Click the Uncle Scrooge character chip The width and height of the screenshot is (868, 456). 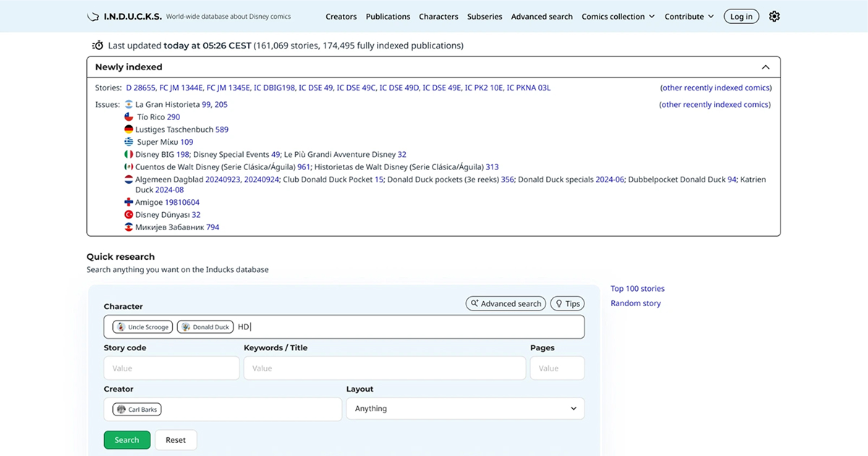[x=142, y=327]
